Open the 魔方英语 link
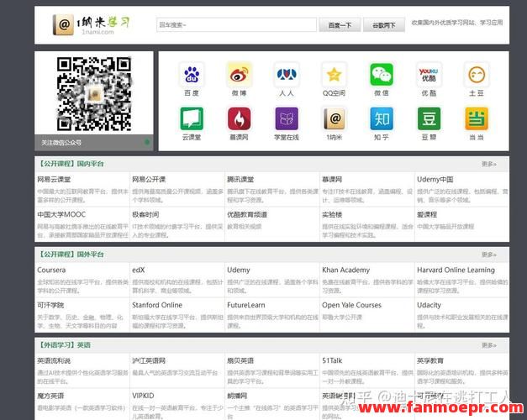The image size is (527, 420). 50,396
